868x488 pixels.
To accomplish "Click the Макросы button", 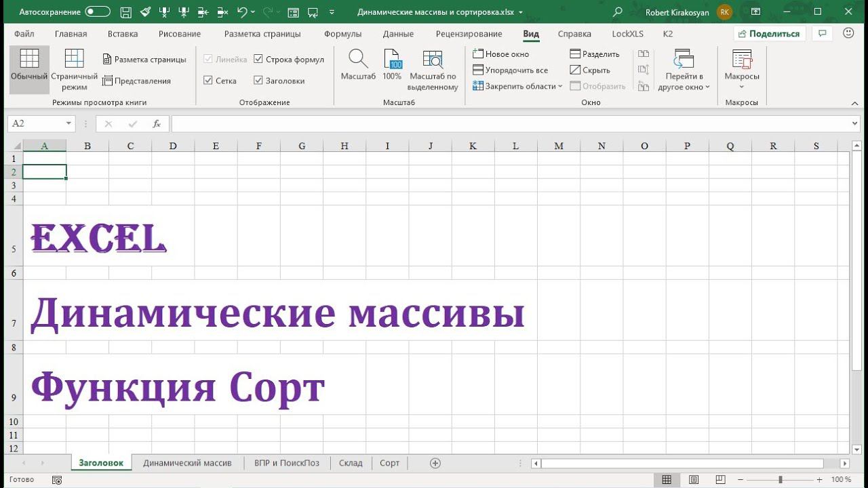I will click(x=742, y=70).
